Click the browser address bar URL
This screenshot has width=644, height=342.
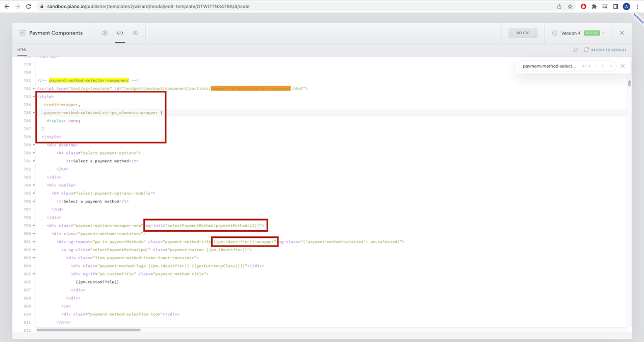(148, 7)
